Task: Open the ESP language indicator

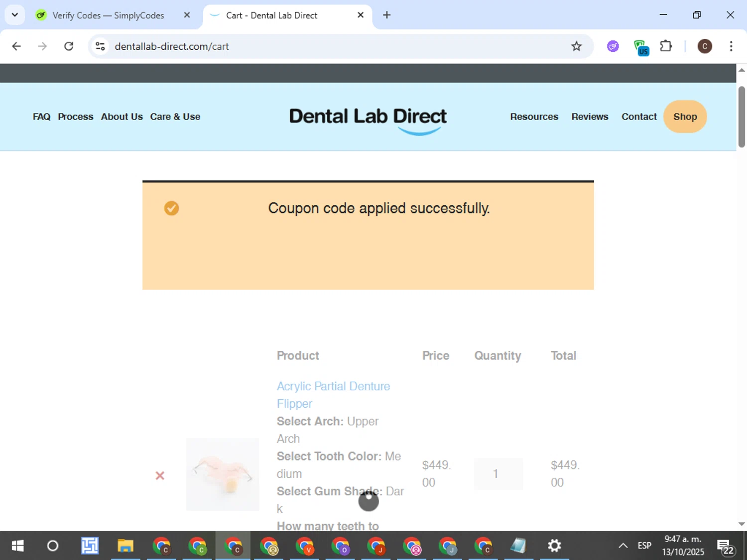Action: (x=644, y=546)
